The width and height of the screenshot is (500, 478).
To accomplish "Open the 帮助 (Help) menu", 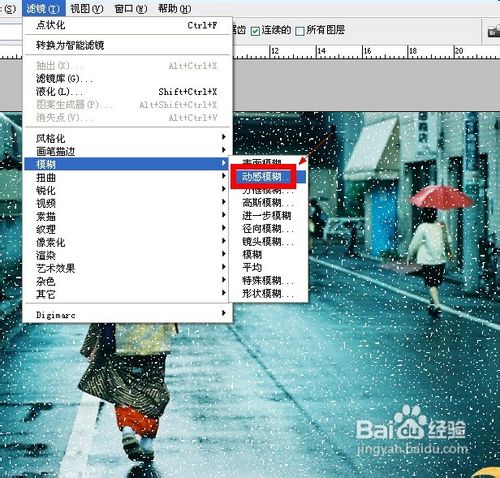I will 174,8.
